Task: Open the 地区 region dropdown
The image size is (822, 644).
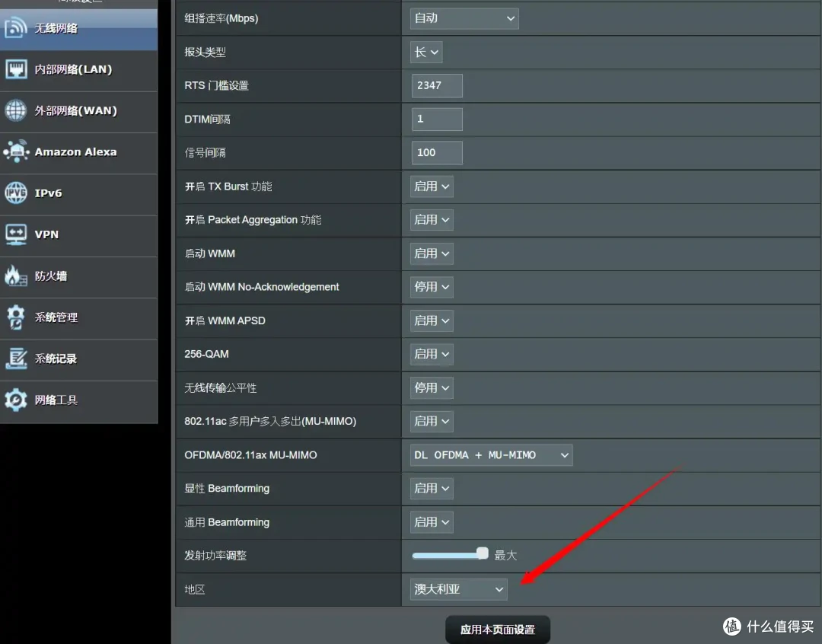Action: click(x=459, y=589)
